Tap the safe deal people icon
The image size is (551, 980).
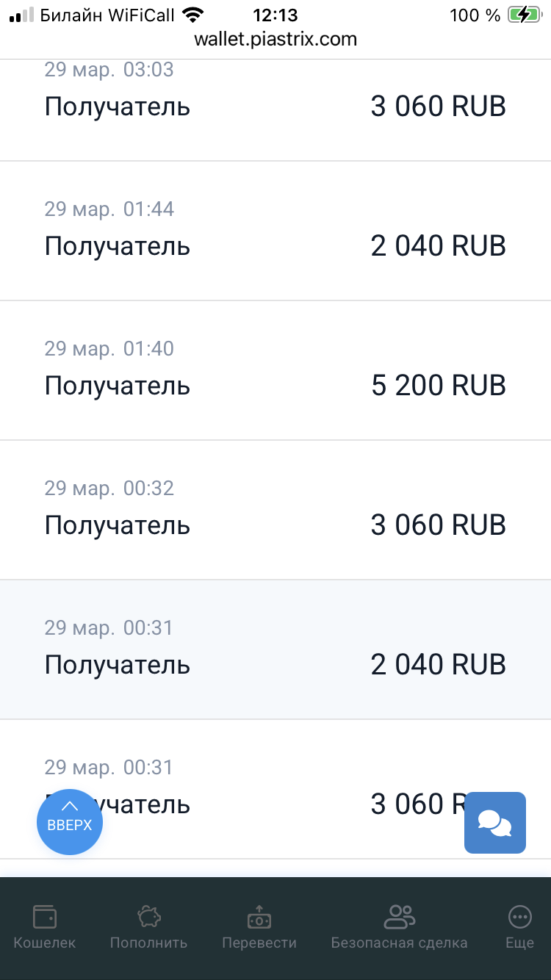pos(399,917)
